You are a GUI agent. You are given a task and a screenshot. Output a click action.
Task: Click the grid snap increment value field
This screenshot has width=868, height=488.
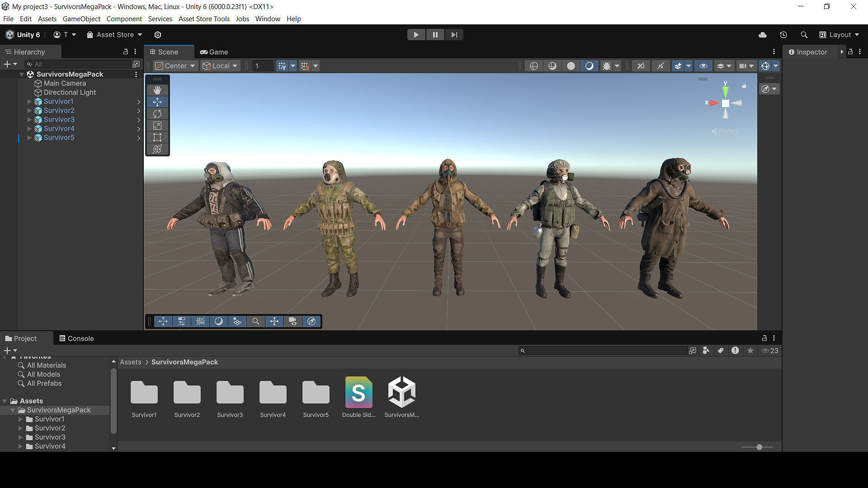(x=263, y=66)
